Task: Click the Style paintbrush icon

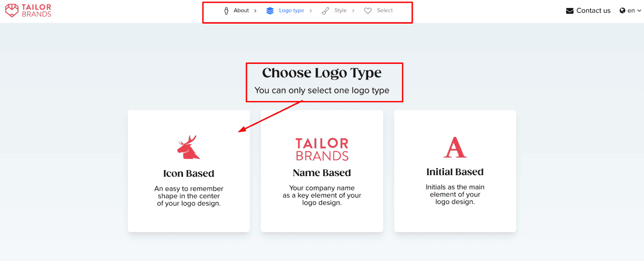Action: [x=325, y=11]
